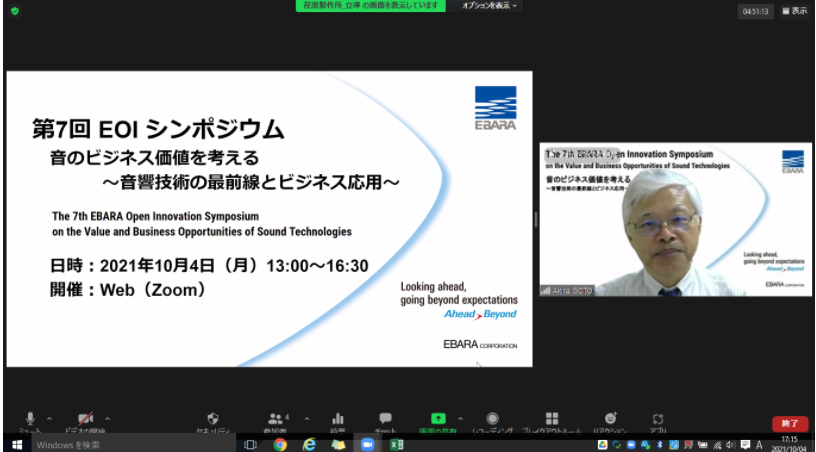Image resolution: width=816 pixels, height=452 pixels.
Task: Expand the participants options chevron
Action: click(307, 418)
